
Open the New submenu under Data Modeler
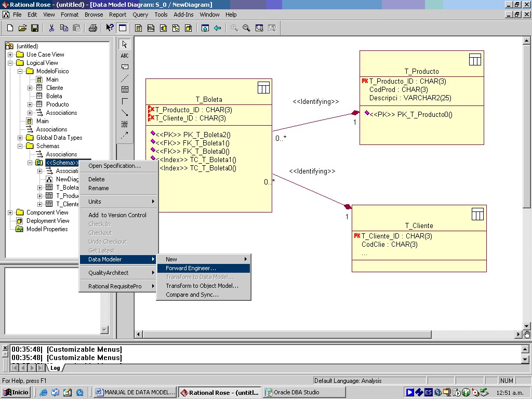204,259
